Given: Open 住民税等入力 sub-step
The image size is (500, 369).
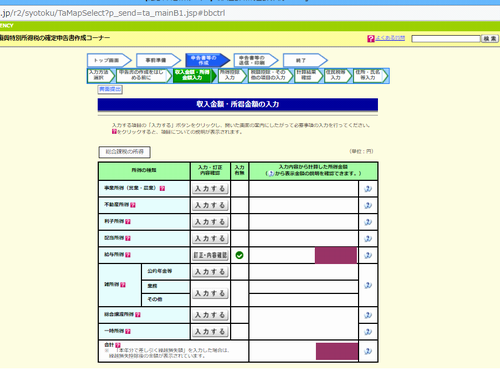Looking at the screenshot, I should 338,75.
